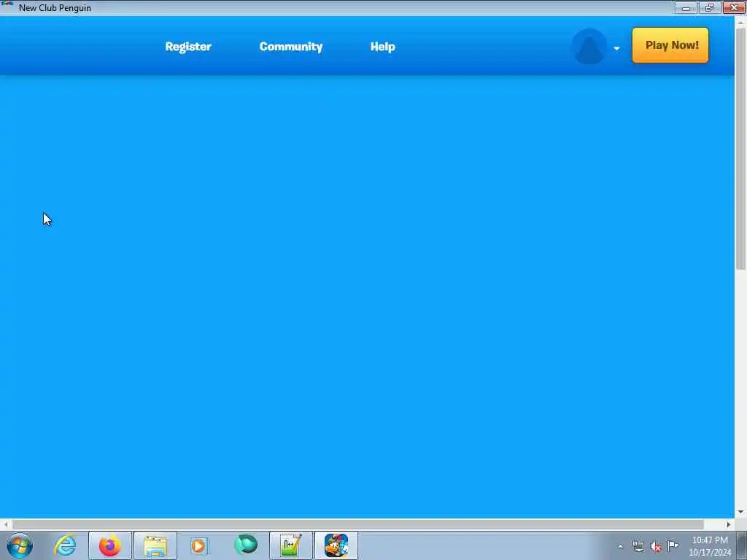
Task: Click the vertical scrollbar up arrow
Action: click(741, 22)
